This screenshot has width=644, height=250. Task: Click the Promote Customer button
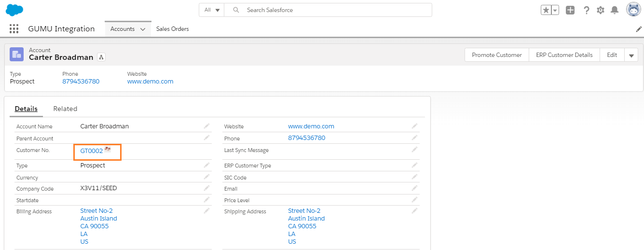click(x=497, y=55)
